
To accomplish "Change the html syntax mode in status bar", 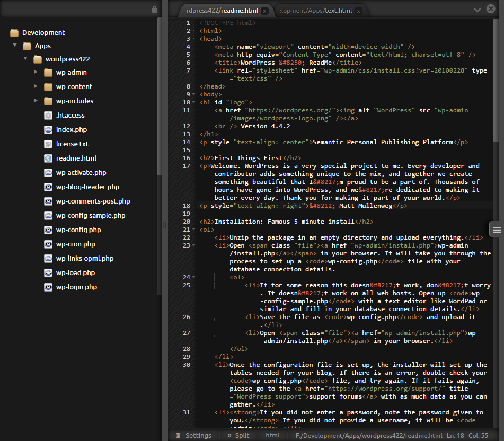I will pos(272,435).
